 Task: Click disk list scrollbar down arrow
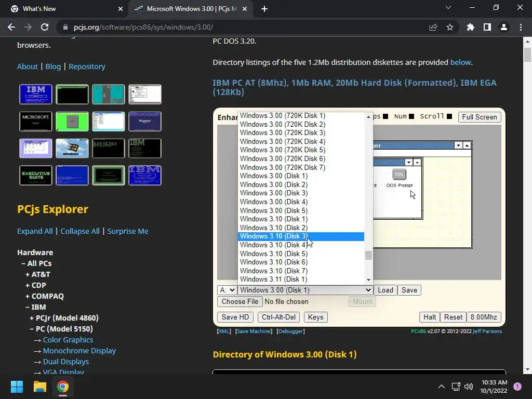[368, 280]
